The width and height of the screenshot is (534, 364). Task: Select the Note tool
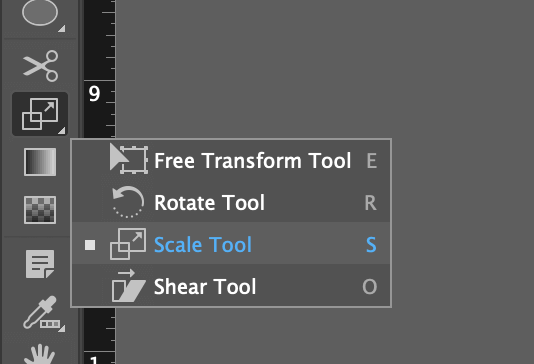[40, 264]
